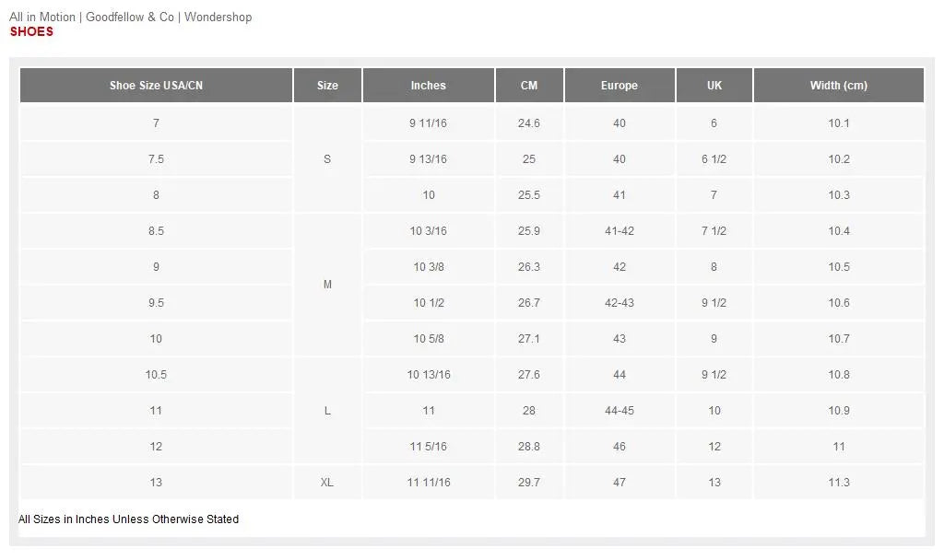Viewport: 944px width, 560px height.
Task: Click the "Shoe Size USA/CN" column header
Action: point(156,86)
